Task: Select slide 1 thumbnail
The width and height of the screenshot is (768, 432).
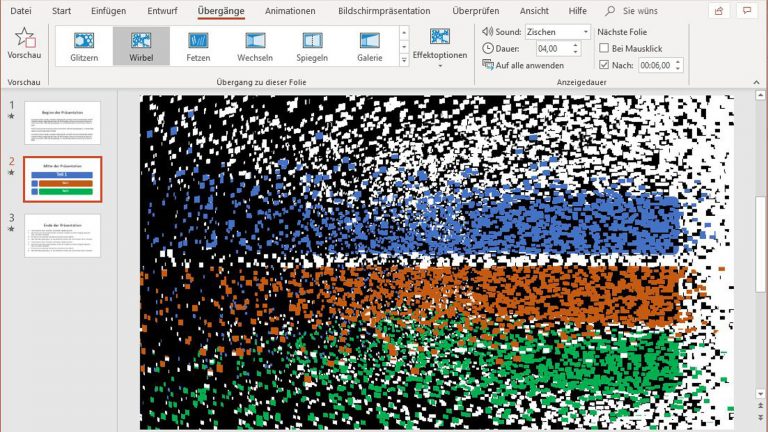Action: (x=62, y=122)
